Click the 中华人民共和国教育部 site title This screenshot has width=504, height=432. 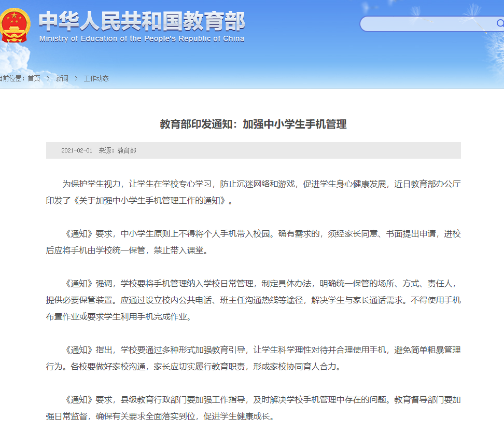[x=142, y=21]
